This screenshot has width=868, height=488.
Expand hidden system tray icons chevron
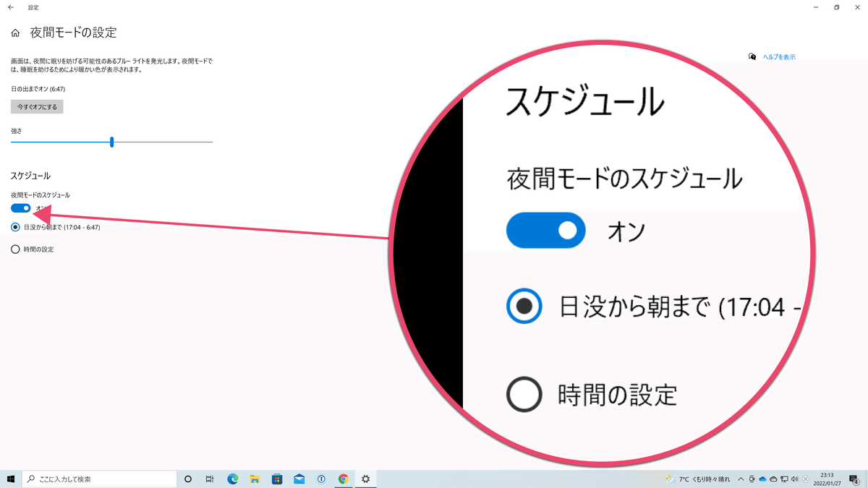pos(741,479)
